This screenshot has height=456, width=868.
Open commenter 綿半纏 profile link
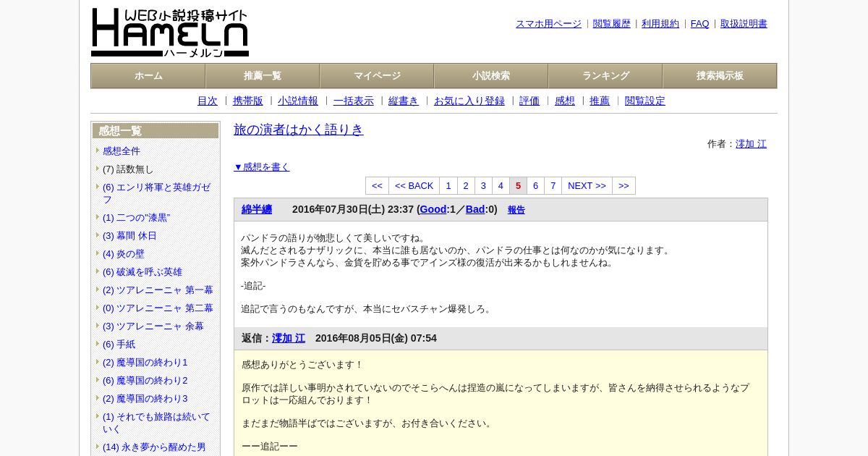tap(257, 210)
